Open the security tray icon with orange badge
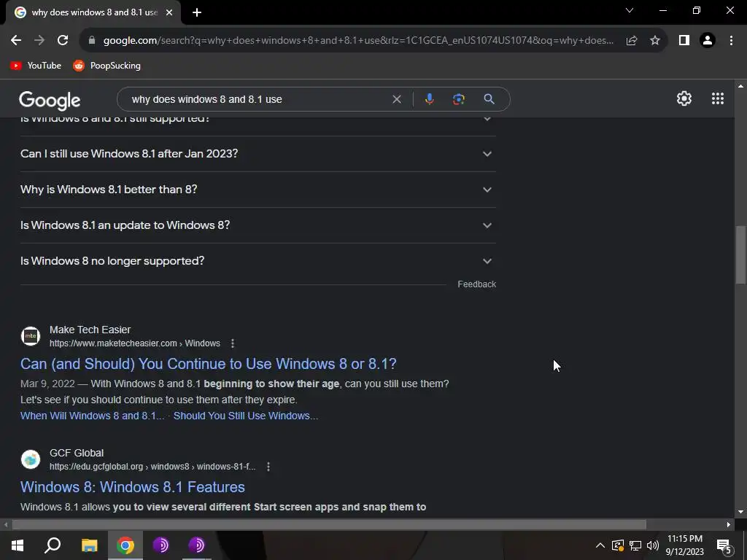747x560 pixels. (x=618, y=545)
